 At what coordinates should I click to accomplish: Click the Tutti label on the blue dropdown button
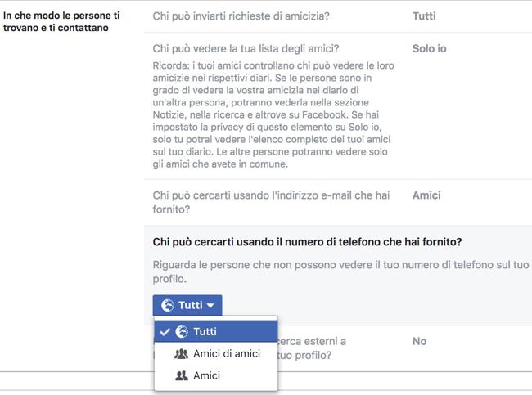tap(190, 306)
